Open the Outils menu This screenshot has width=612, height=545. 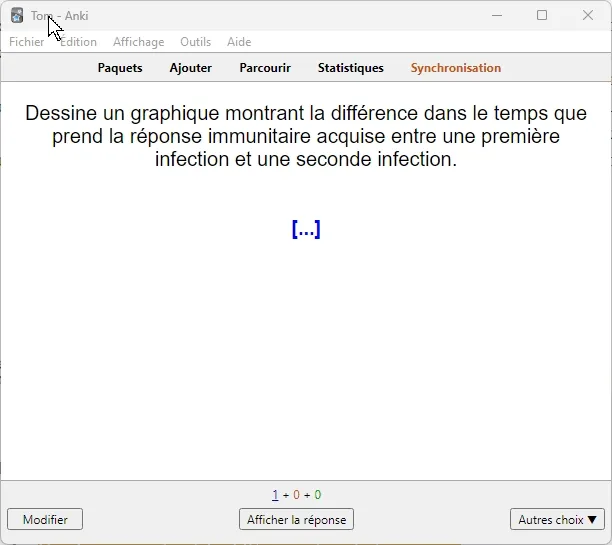pos(196,42)
